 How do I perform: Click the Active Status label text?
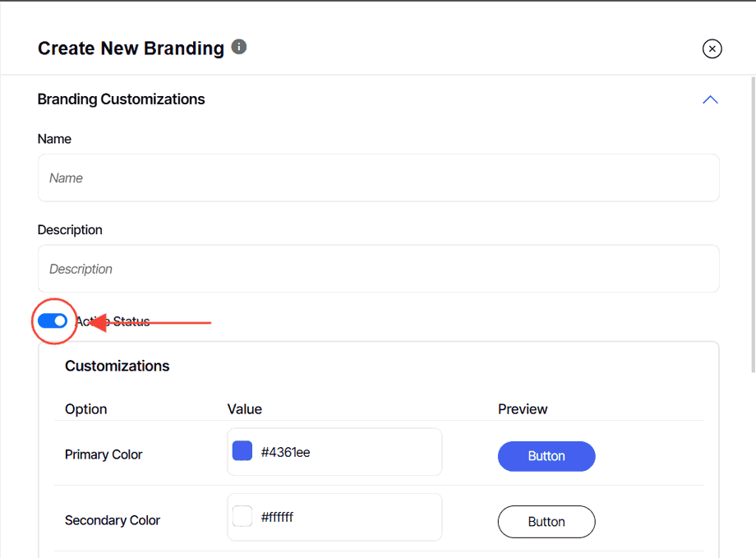[113, 321]
